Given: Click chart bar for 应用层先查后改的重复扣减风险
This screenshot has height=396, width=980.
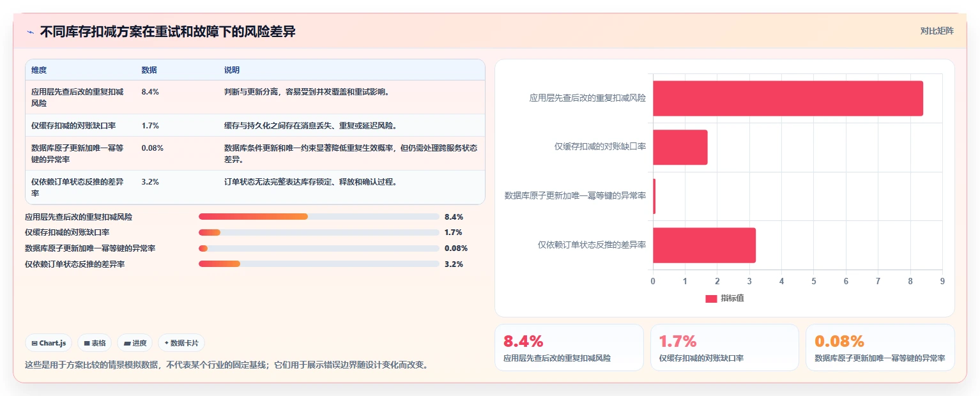Looking at the screenshot, I should coord(788,98).
